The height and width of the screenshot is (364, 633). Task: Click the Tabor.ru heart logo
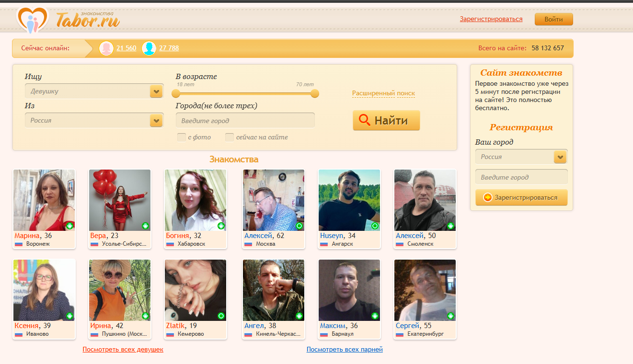(x=33, y=20)
